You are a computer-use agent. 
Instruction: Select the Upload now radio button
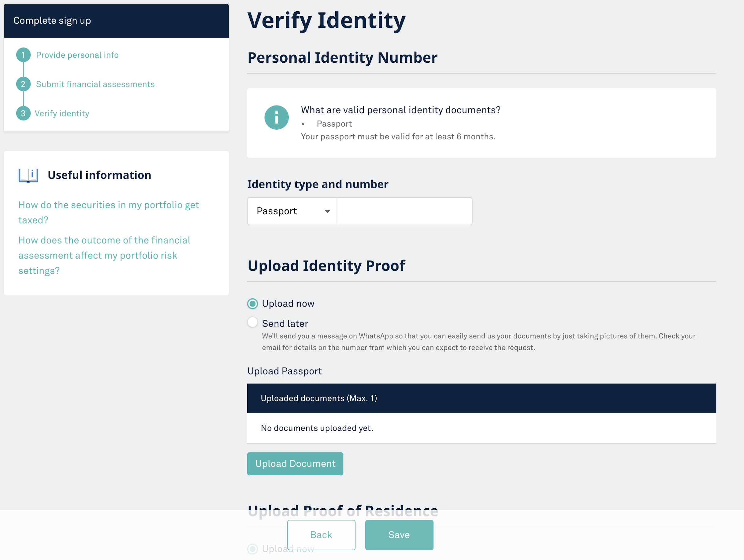pos(253,304)
